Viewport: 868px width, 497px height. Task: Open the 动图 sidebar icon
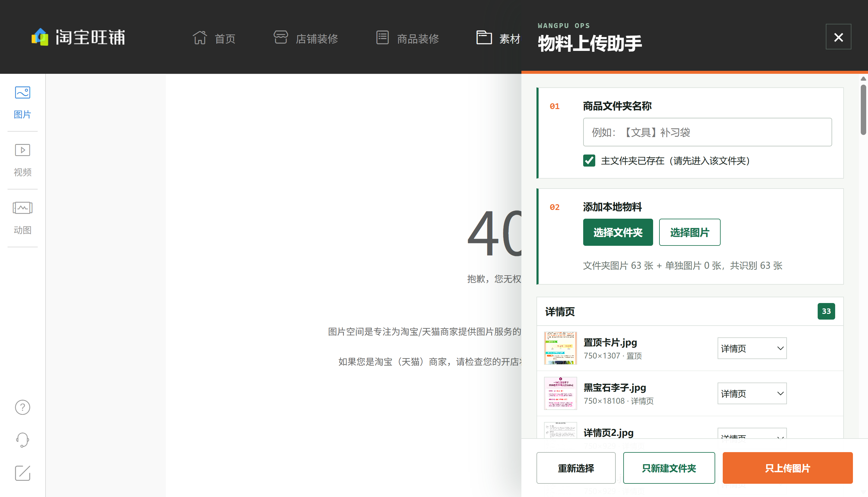[23, 208]
